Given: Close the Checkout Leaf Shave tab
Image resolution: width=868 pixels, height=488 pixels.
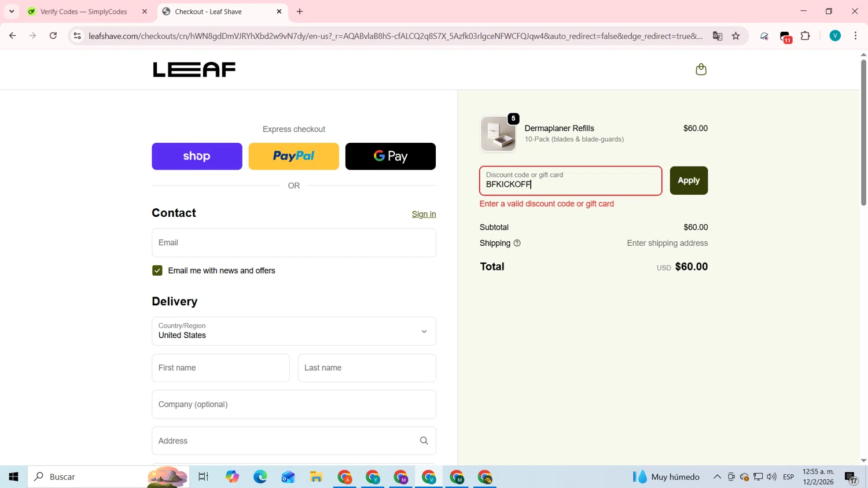Looking at the screenshot, I should (279, 12).
